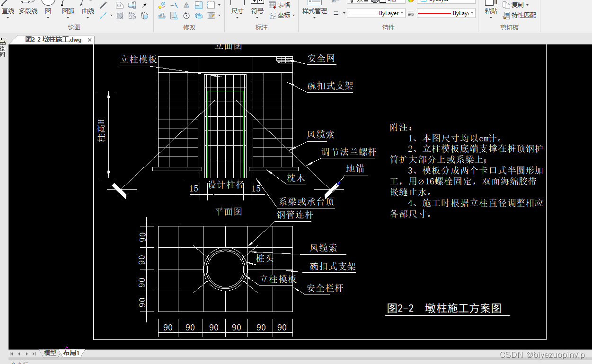Jump to the first layout tab arrow
The height and width of the screenshot is (364, 592).
12,354
